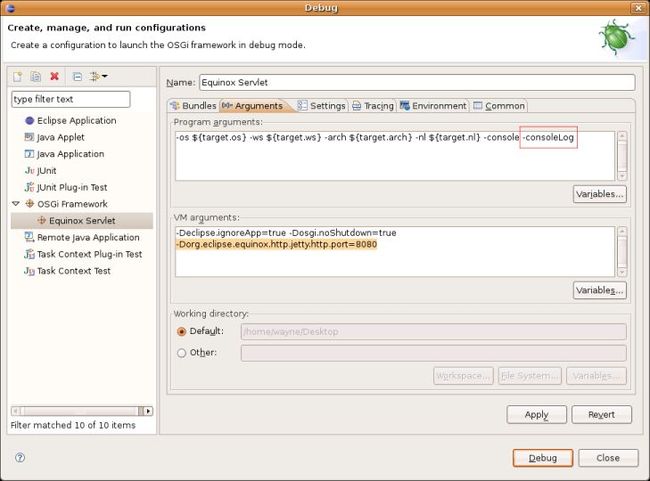Open the Common tab

499,106
